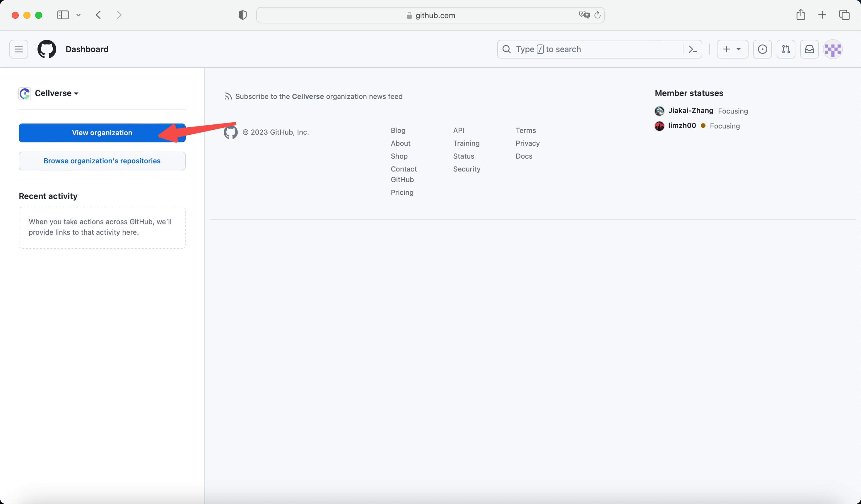Open the Issues icon in header

[762, 49]
